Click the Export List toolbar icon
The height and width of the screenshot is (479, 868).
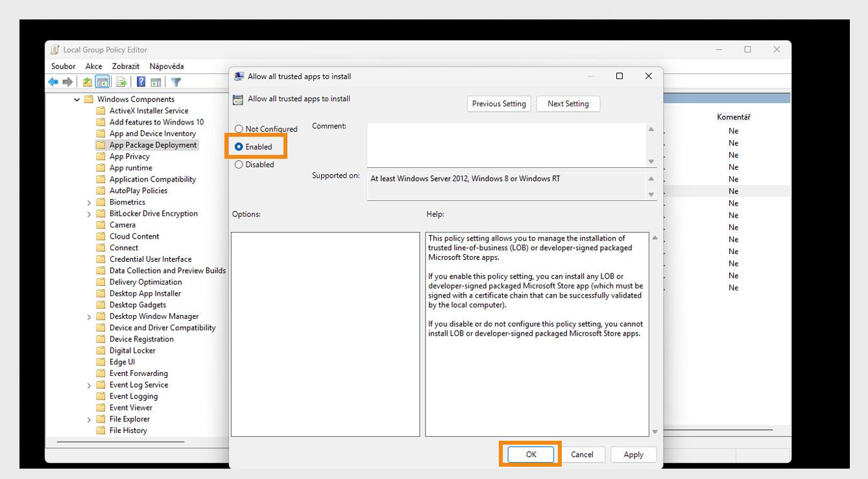(x=121, y=82)
